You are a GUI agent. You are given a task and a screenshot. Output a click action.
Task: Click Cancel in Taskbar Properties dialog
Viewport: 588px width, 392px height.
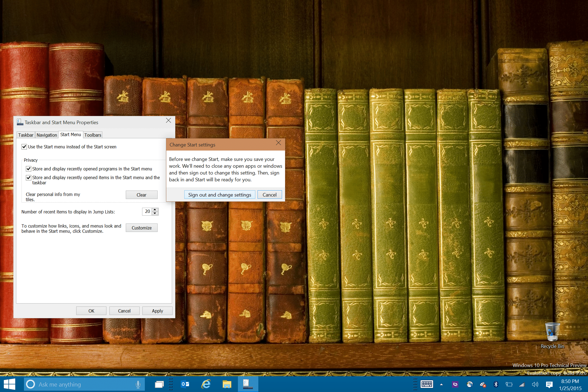click(x=124, y=311)
